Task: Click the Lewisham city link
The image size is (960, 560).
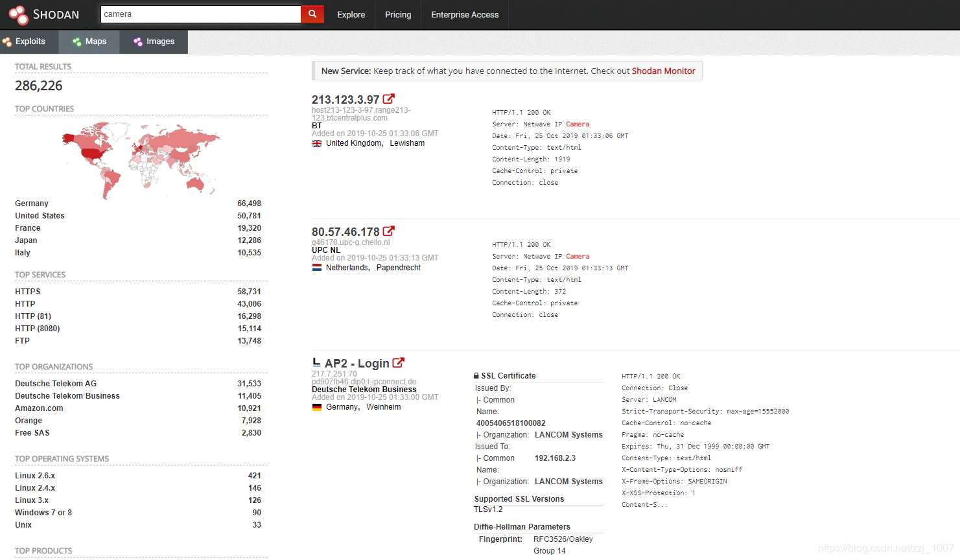Action: coord(407,143)
